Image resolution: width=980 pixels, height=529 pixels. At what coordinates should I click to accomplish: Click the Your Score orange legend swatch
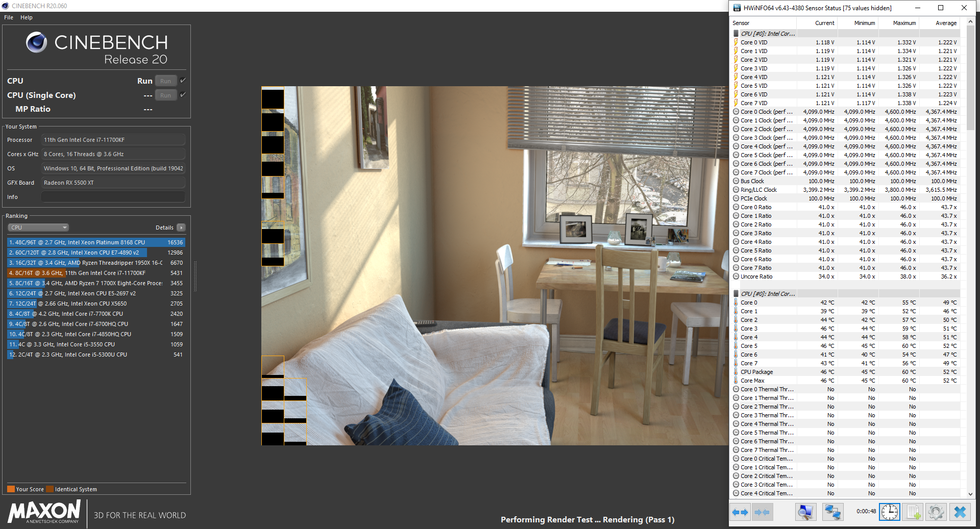[11, 489]
